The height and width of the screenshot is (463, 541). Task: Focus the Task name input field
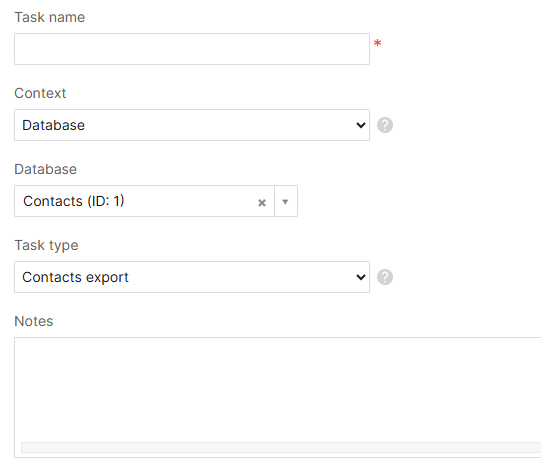click(192, 49)
